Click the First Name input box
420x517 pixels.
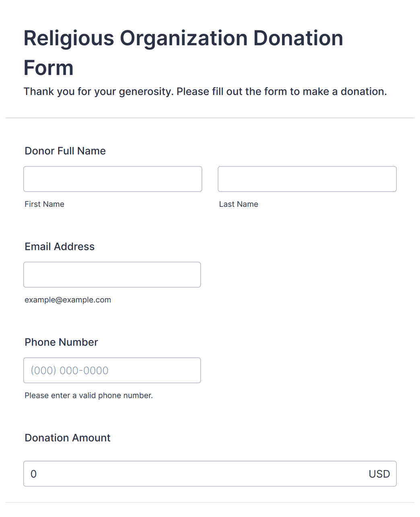[113, 179]
